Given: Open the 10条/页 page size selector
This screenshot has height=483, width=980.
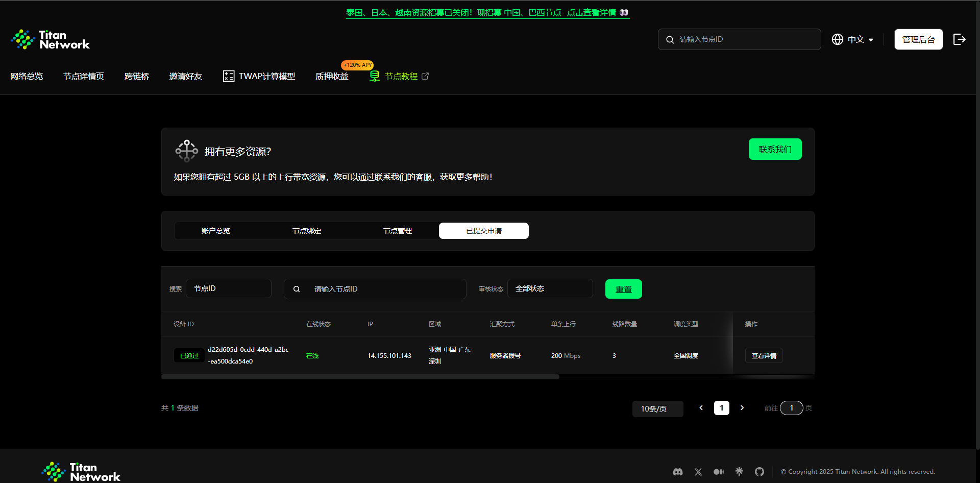Looking at the screenshot, I should [x=657, y=408].
